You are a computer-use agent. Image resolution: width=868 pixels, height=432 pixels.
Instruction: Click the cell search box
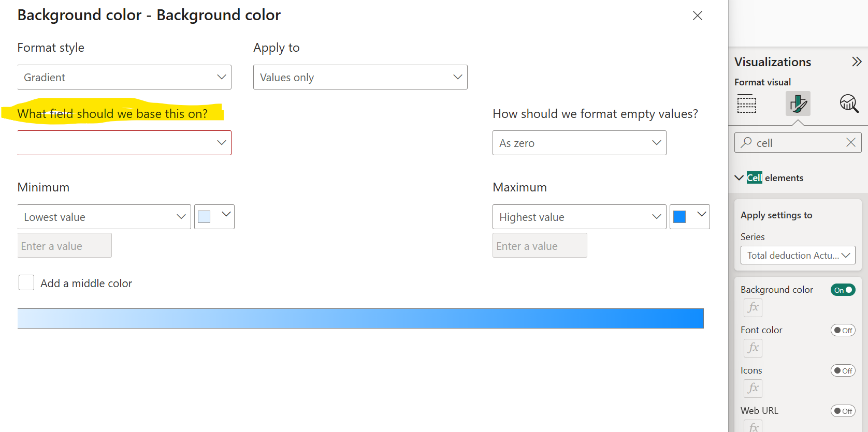798,143
